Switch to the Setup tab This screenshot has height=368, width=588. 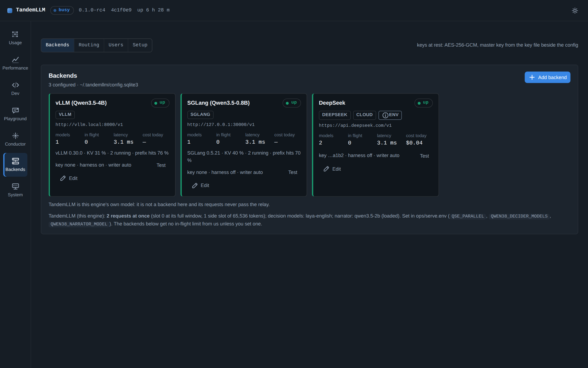click(140, 45)
